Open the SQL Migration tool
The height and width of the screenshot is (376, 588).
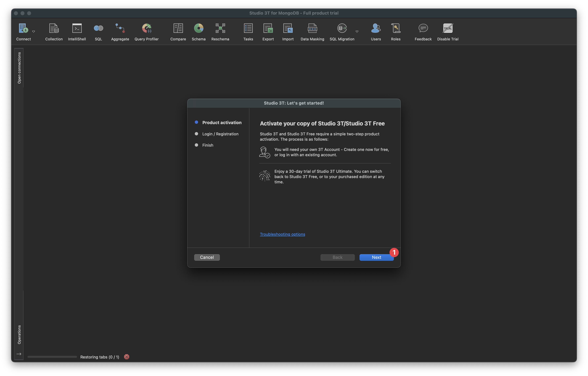point(342,28)
